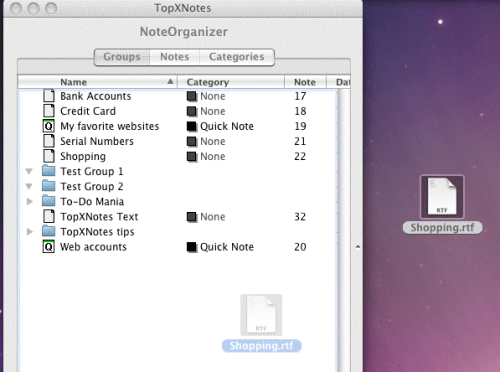The width and height of the screenshot is (500, 372).
Task: Click the None category of Serial Numbers
Action: (213, 141)
